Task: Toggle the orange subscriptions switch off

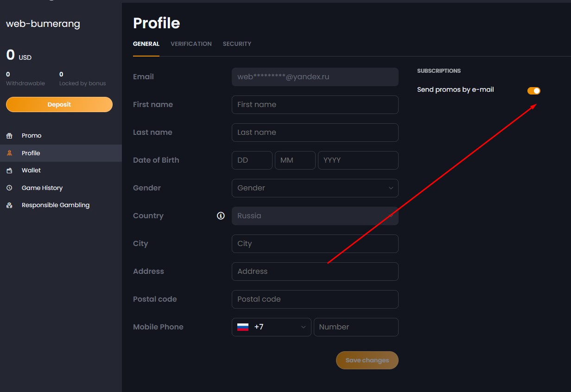Action: (533, 90)
